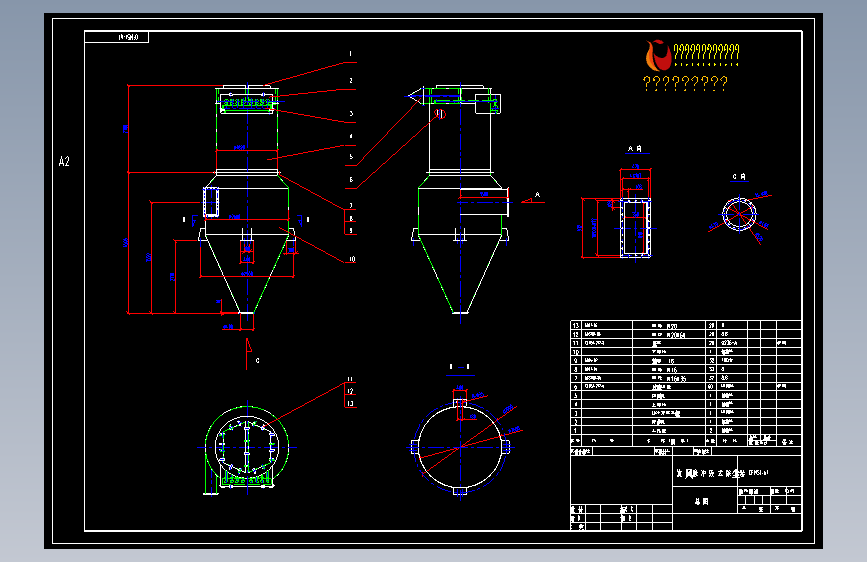Screen dimensions: 867x562
Task: Click the view arrow labeled C below the front view
Action: click(249, 354)
